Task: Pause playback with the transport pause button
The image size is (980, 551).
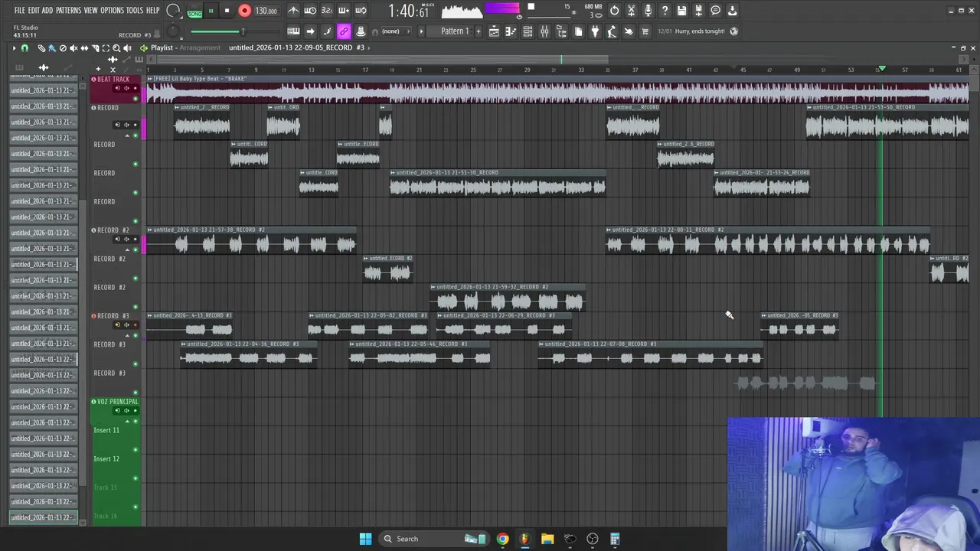Action: coord(211,11)
